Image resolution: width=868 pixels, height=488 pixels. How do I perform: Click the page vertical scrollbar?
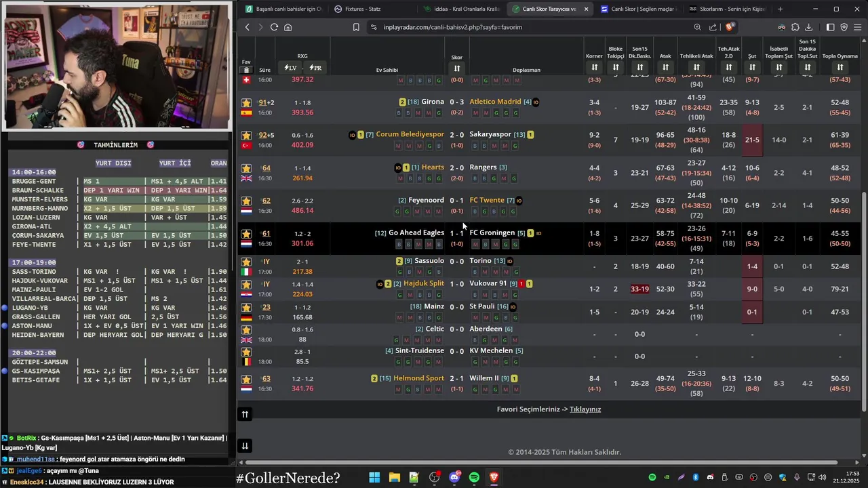pyautogui.click(x=864, y=302)
